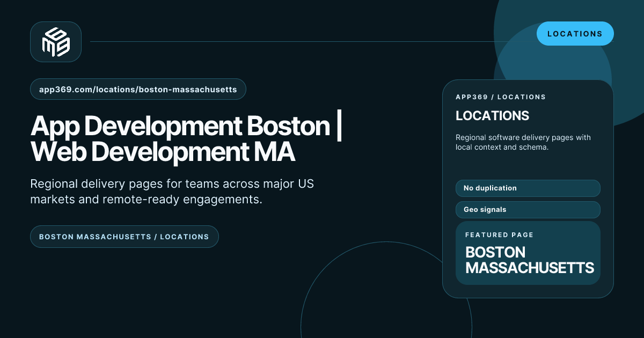Select the BOSTON MASSACHUSETTS / LOCATIONS breadcrumb pill
This screenshot has width=644, height=338.
click(124, 237)
